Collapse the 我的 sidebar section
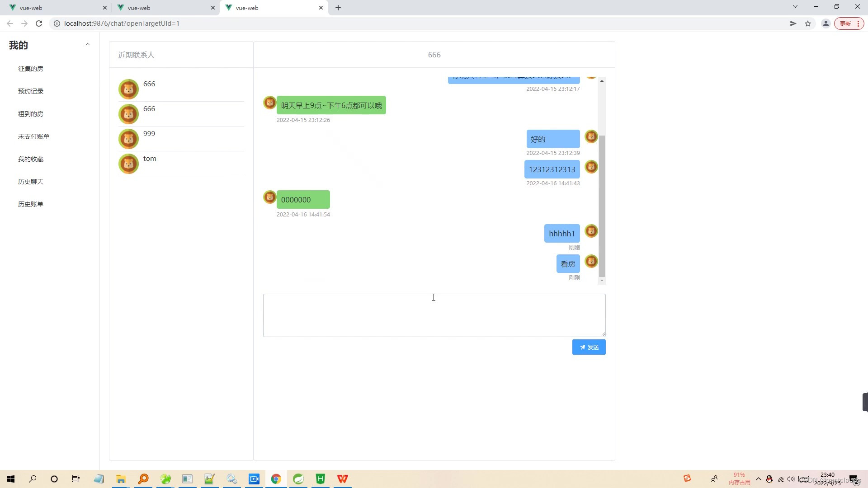Viewport: 868px width, 488px height. [x=88, y=44]
